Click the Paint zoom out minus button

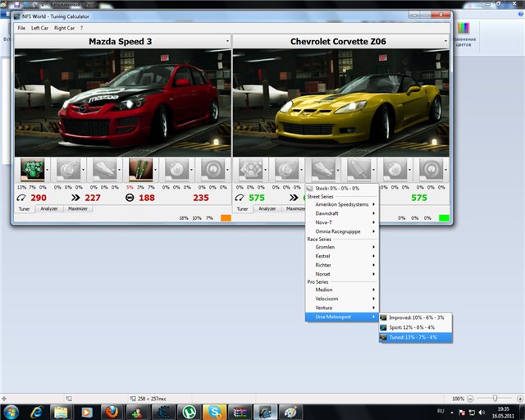click(470, 399)
